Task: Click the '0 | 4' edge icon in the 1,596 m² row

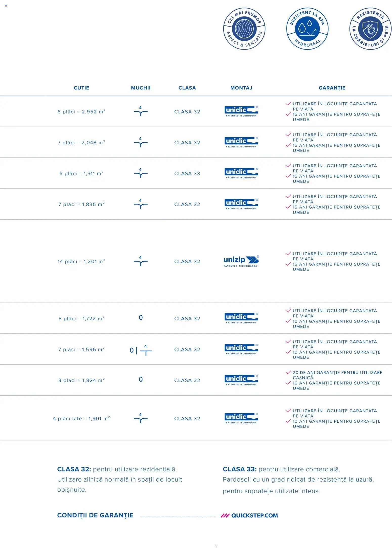Action: click(141, 350)
